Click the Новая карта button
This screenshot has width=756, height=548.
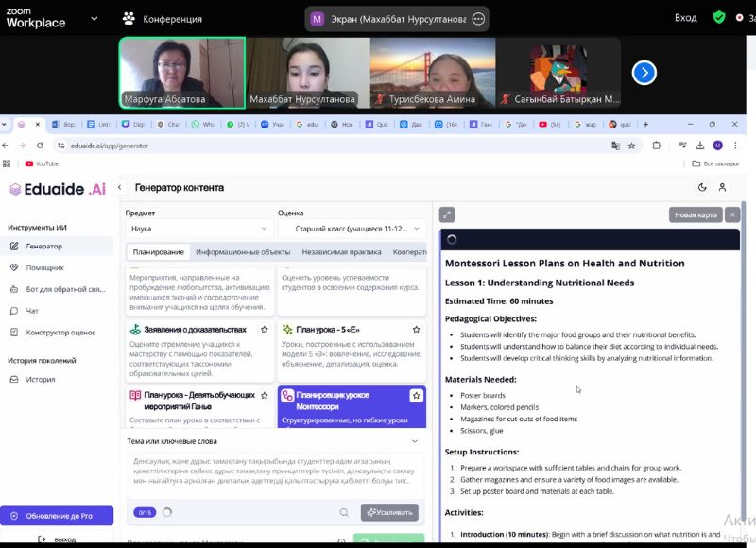pos(696,214)
